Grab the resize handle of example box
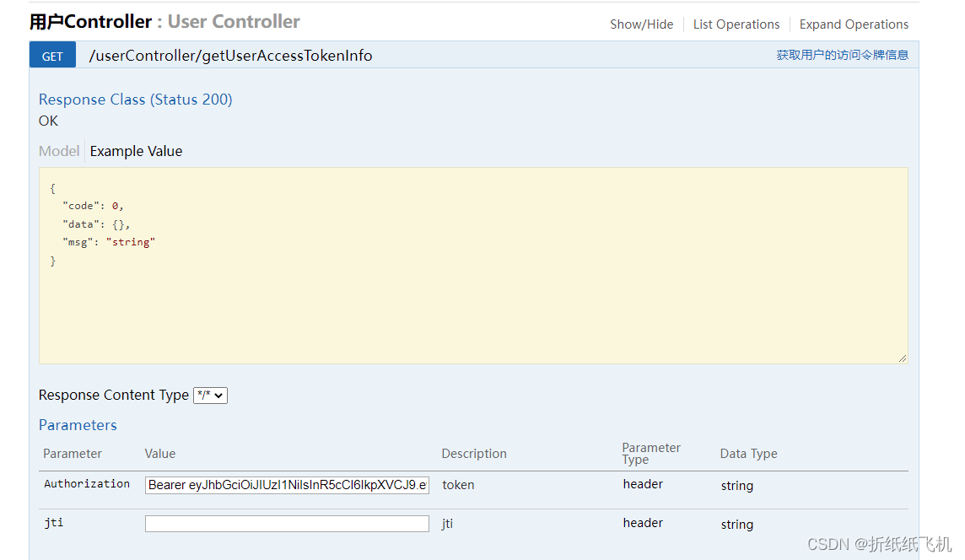Viewport: 965px width, 560px height. pos(903,358)
